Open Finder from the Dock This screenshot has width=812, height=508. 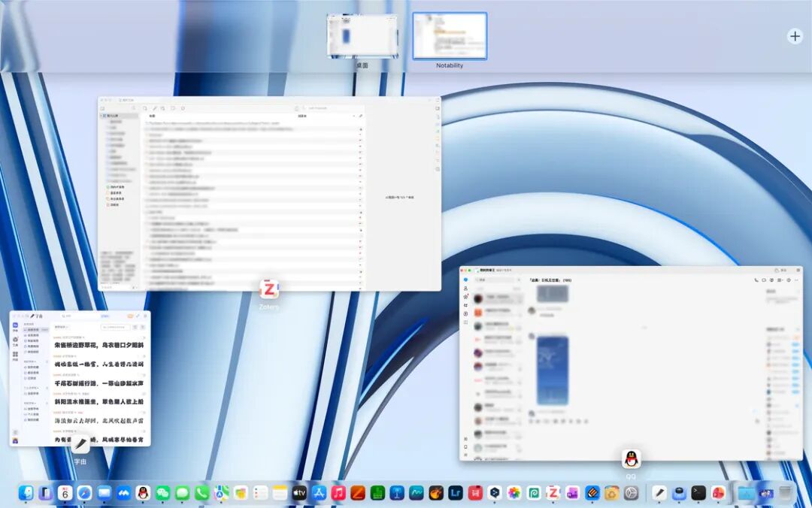pyautogui.click(x=26, y=493)
